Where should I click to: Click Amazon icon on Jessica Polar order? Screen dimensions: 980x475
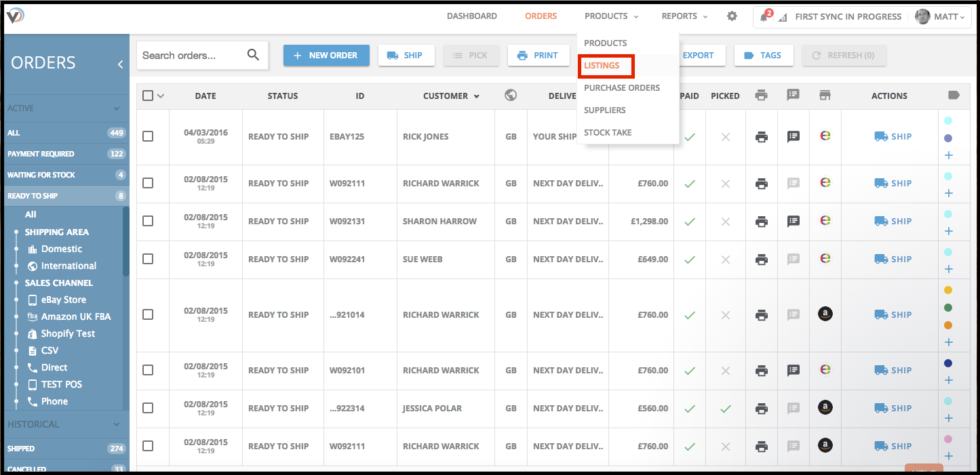coord(825,408)
